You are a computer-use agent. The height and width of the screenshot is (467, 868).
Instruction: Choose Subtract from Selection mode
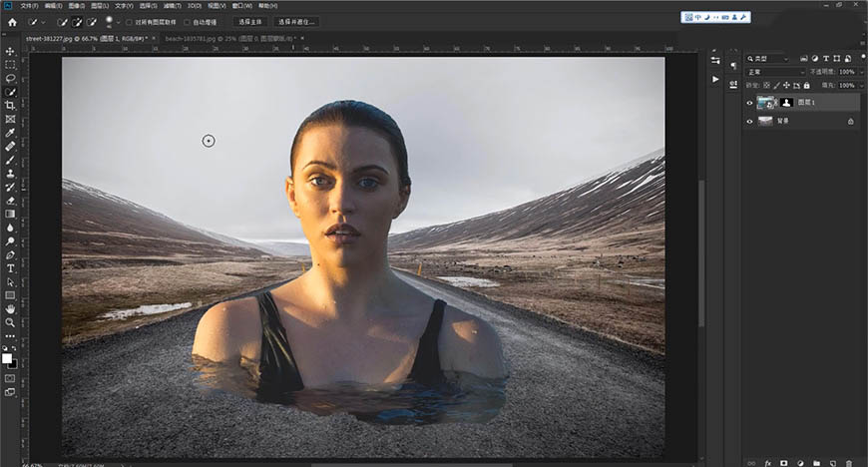click(x=92, y=22)
